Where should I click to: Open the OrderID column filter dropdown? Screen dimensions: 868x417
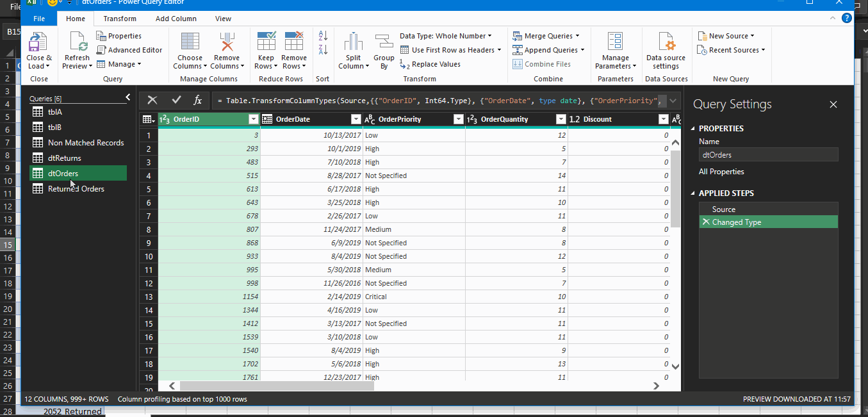pyautogui.click(x=253, y=119)
